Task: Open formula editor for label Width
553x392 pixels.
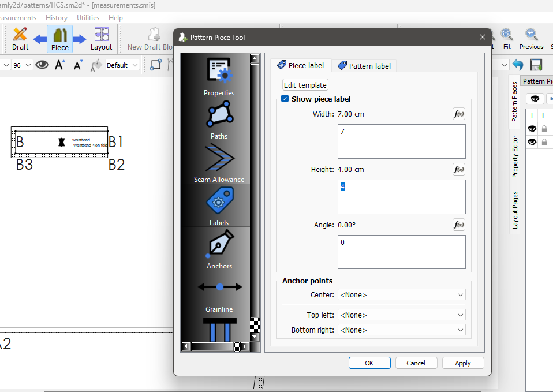Action: (x=458, y=114)
